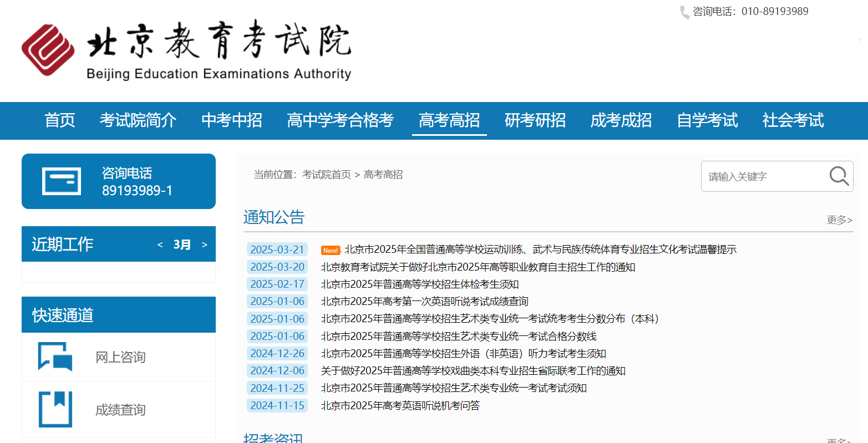Click the date 2025-03-21
Viewport: 868px width, 443px height.
pyautogui.click(x=277, y=249)
